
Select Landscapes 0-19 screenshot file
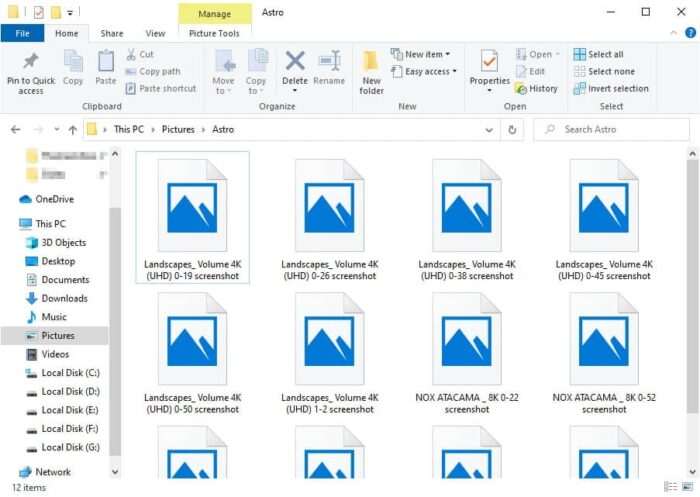point(192,217)
